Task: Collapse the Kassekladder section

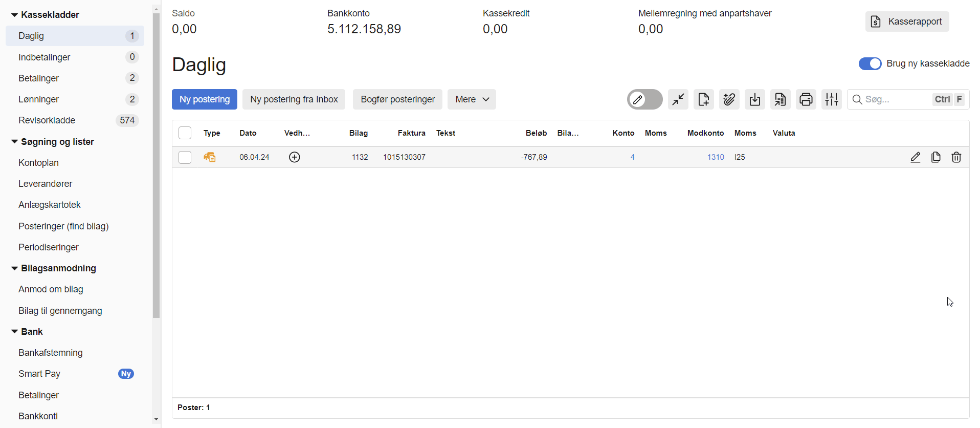Action: tap(14, 15)
